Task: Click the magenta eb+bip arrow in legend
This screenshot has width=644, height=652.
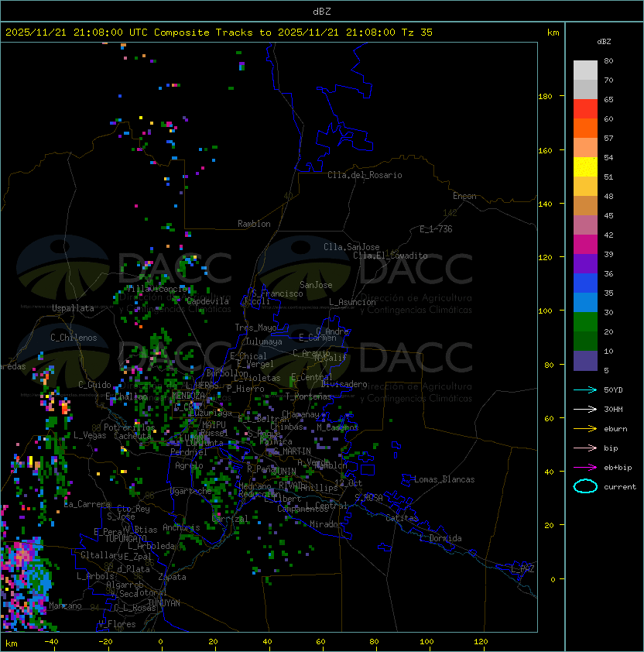Action: 585,468
